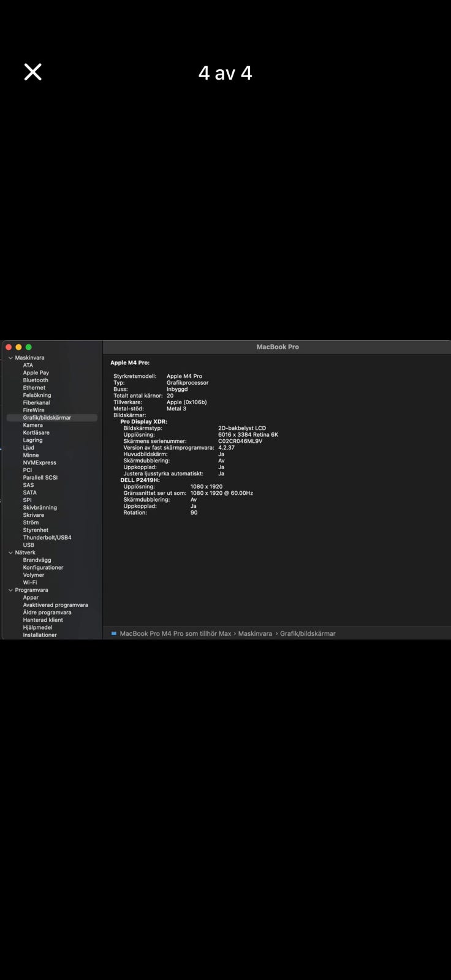Click the Rotation value 90

click(x=194, y=513)
